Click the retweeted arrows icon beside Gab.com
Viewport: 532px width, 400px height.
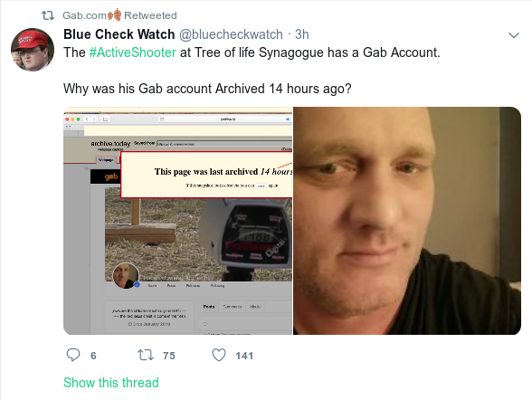coord(48,15)
